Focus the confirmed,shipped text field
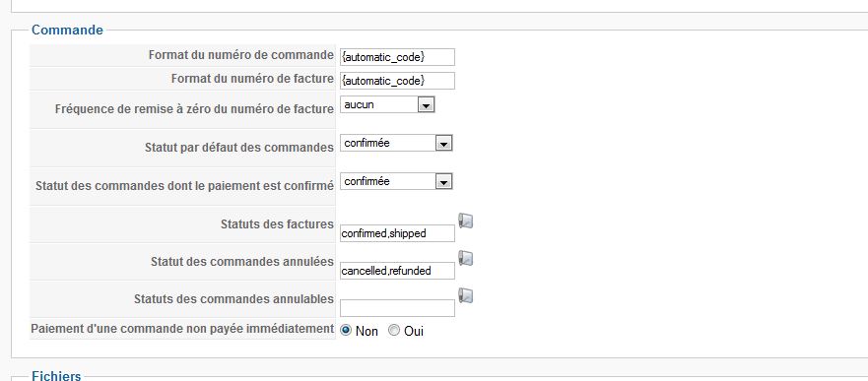 click(397, 233)
